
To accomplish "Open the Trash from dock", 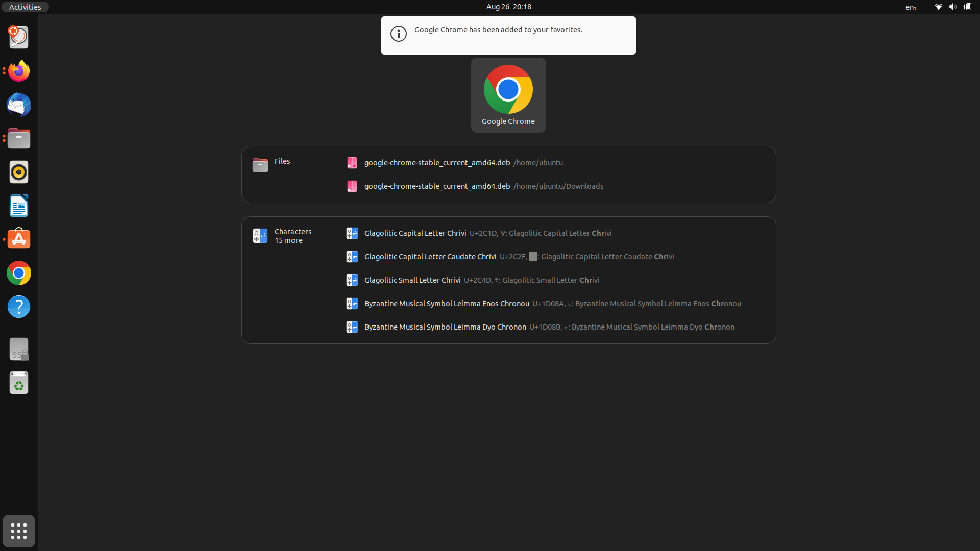I will 19,383.
